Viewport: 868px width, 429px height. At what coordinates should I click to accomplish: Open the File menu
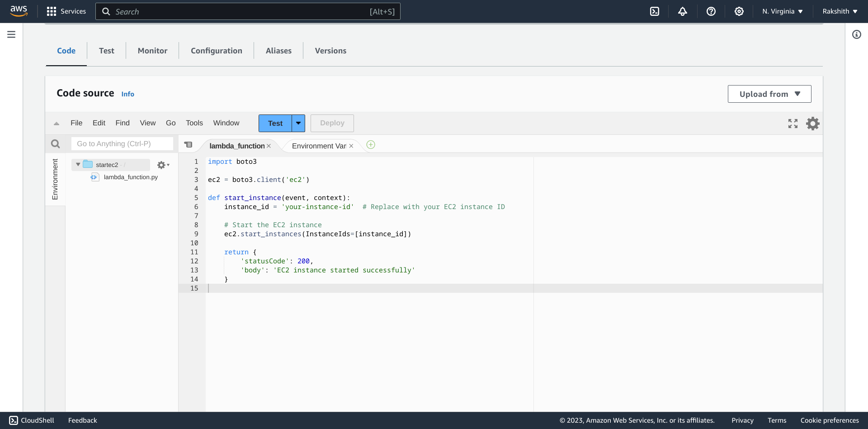76,123
